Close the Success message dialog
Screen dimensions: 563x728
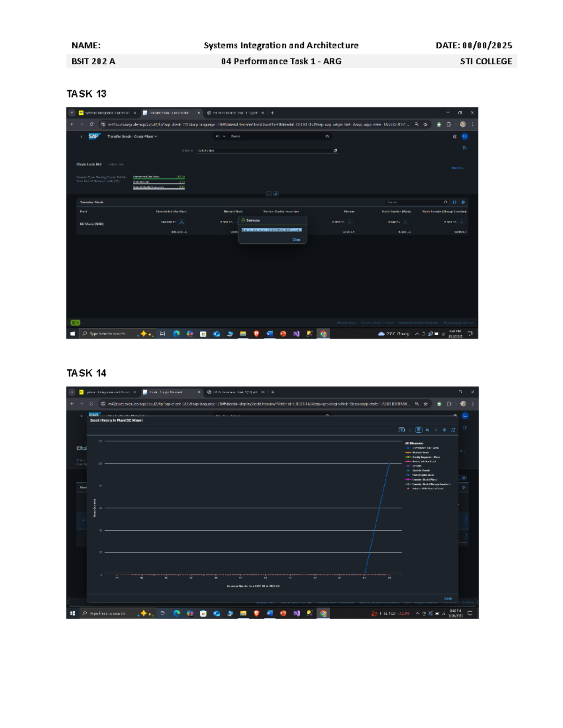(296, 240)
